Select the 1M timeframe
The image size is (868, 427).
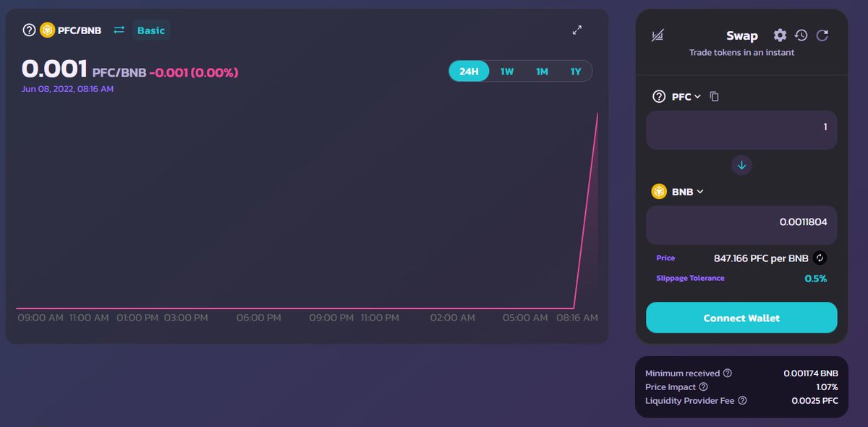coord(542,72)
